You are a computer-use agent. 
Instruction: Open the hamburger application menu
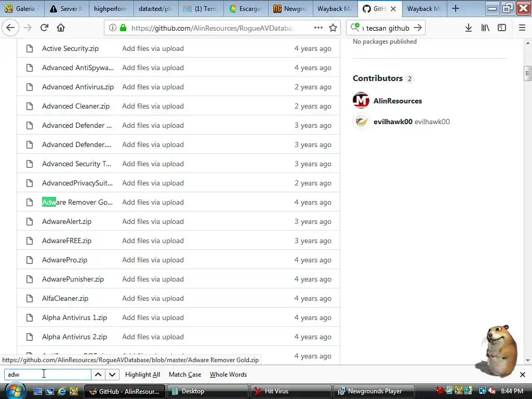tap(522, 28)
